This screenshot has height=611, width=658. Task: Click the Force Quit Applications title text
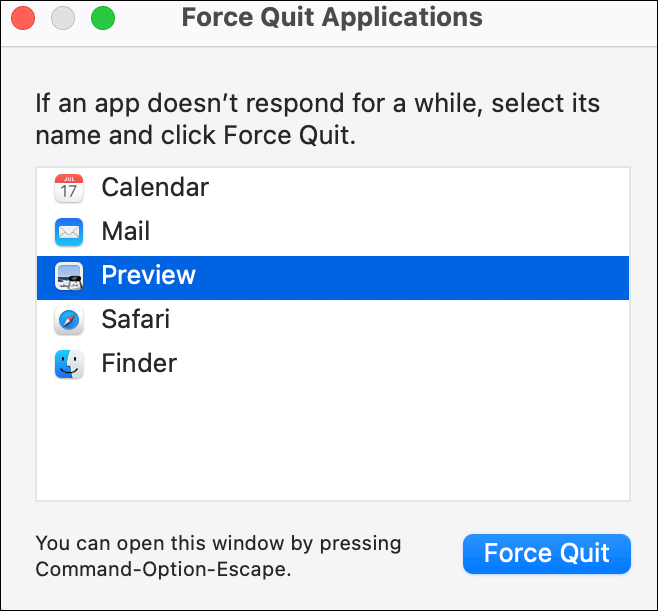332,18
